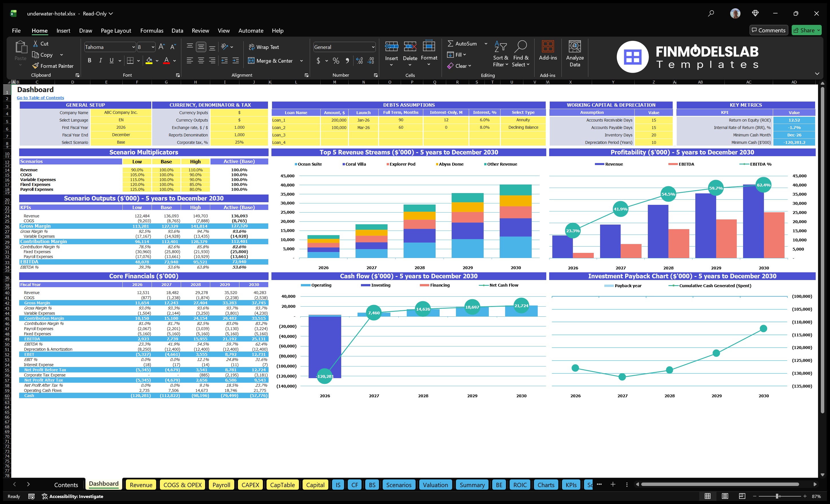Enable Wrap Text for selection

coord(264,47)
